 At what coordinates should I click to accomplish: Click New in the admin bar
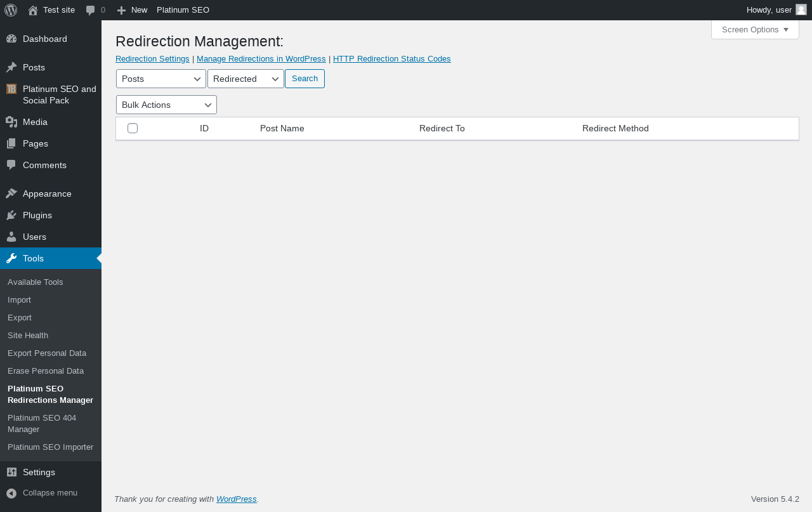(139, 10)
